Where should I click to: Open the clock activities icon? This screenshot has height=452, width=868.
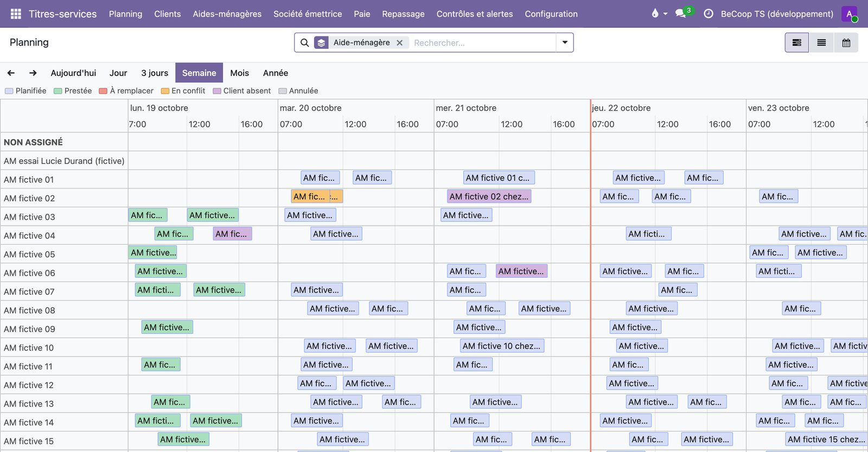point(709,14)
